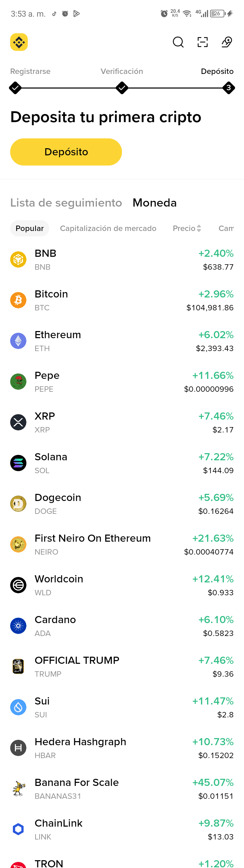The height and width of the screenshot is (868, 244).
Task: Tap step 3 Depósito progress marker
Action: pos(229,88)
